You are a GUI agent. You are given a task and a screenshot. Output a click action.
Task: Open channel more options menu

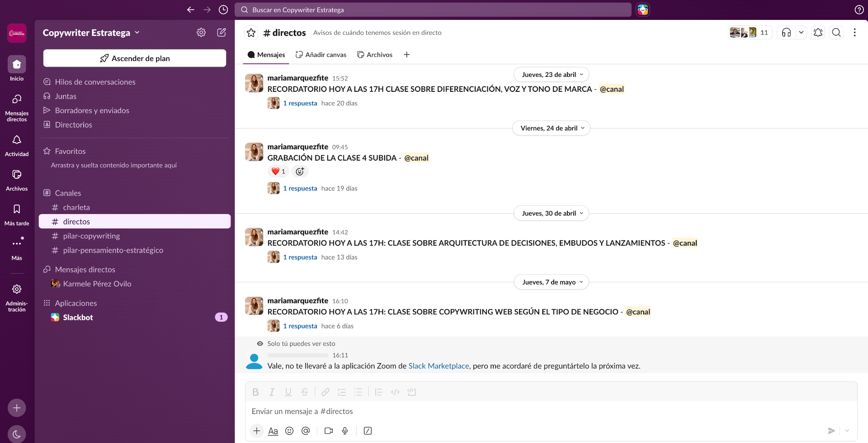[x=854, y=33]
